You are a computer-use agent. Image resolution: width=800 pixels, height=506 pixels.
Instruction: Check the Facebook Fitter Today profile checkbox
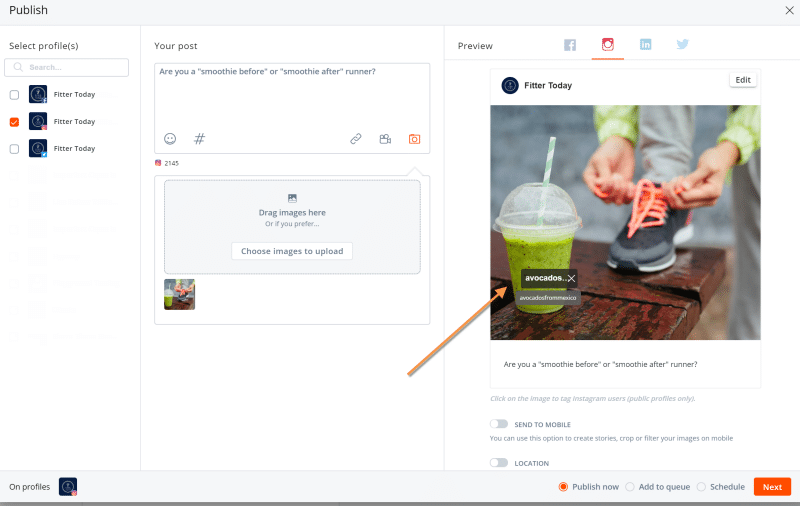coord(14,95)
